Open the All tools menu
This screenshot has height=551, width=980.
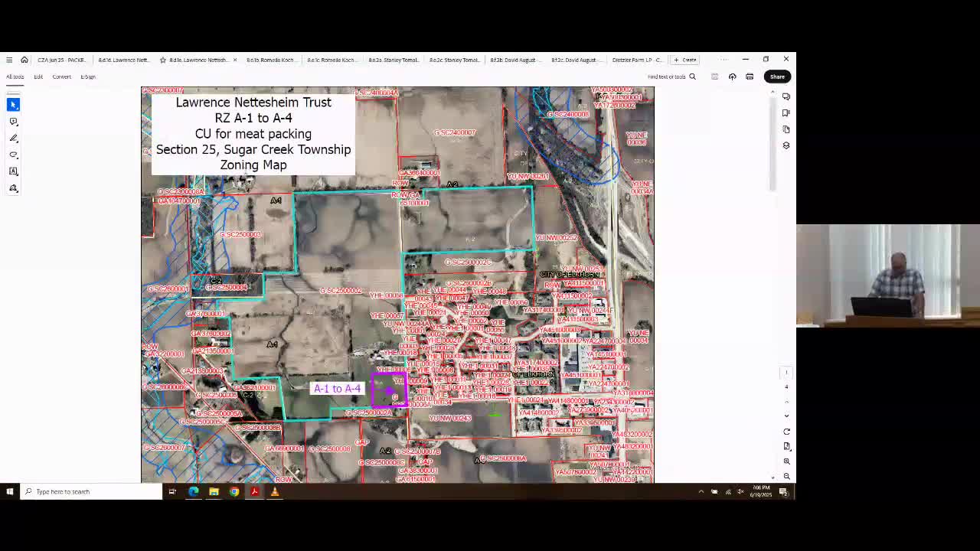pos(15,77)
